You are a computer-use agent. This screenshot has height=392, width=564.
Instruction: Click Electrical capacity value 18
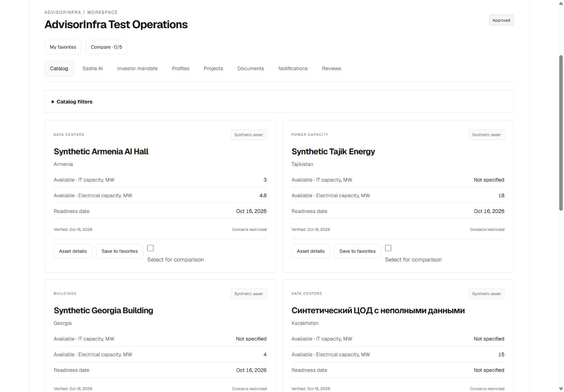pyautogui.click(x=501, y=196)
